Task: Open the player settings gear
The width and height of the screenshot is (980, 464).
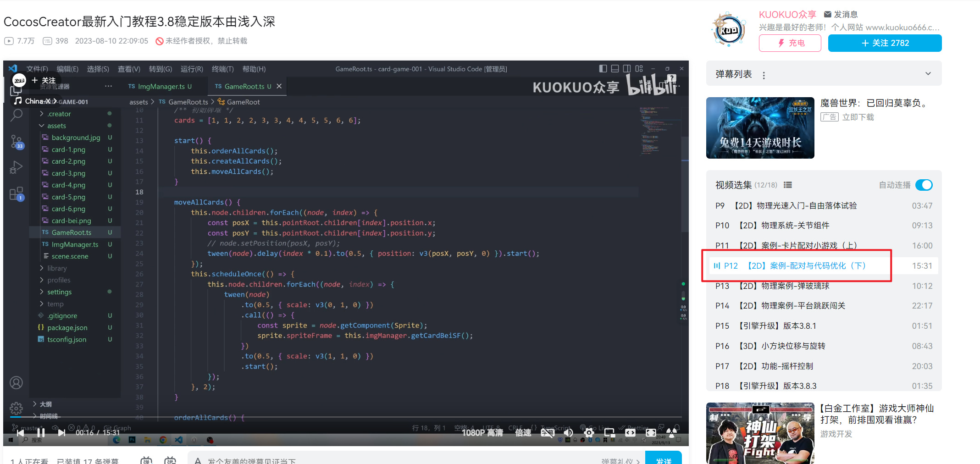Action: (x=589, y=432)
